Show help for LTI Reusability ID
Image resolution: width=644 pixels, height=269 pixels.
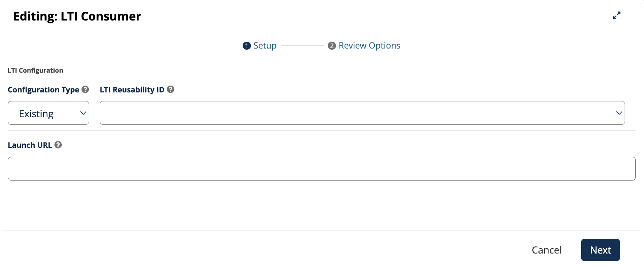(171, 89)
